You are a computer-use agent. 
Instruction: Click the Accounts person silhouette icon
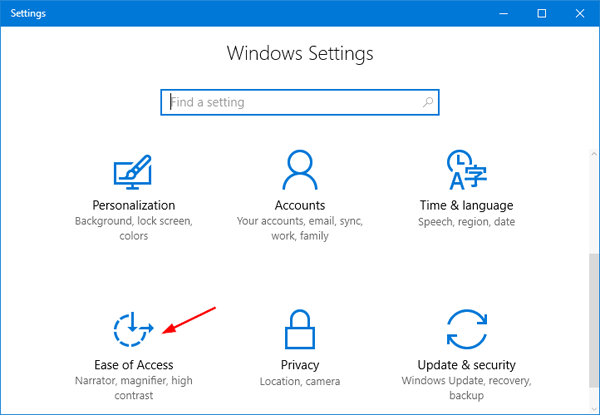[301, 168]
